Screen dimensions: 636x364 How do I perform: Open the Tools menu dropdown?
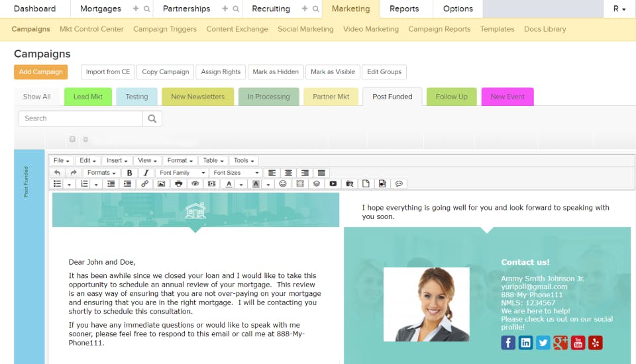244,161
